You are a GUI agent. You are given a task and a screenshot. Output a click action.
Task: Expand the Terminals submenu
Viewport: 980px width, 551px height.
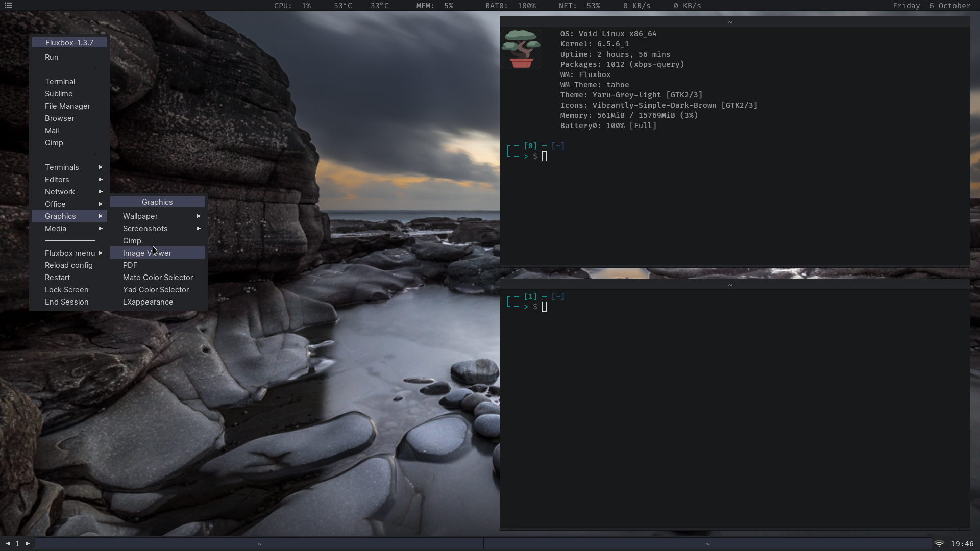click(x=69, y=167)
